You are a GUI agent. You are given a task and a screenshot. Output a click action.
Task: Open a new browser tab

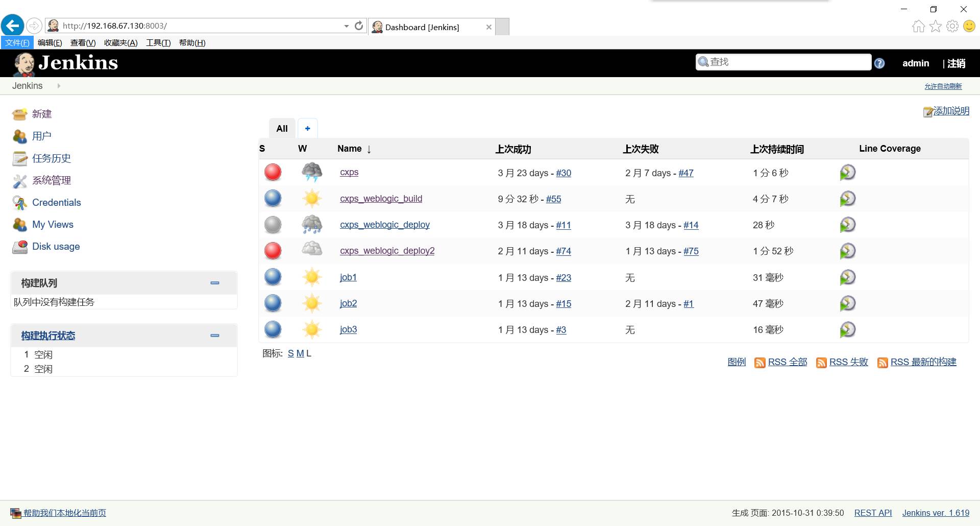tap(502, 27)
